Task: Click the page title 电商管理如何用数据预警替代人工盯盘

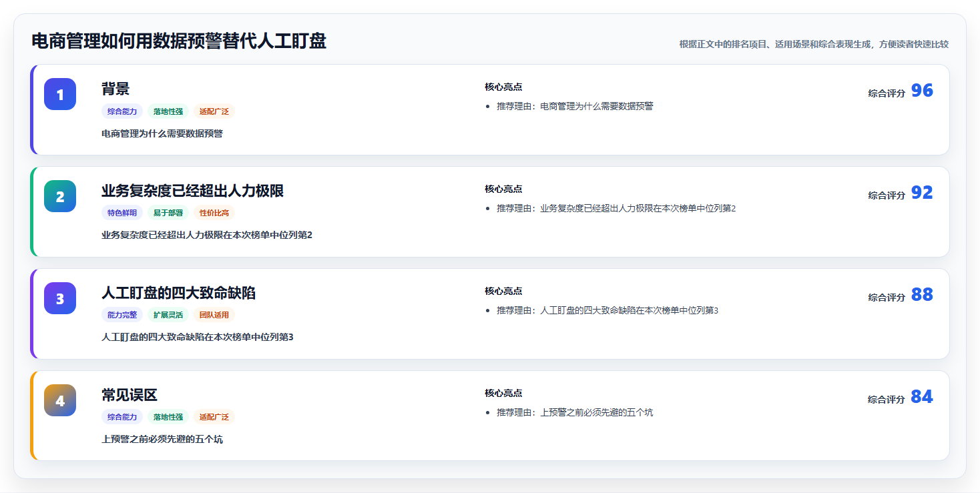Action: coord(179,41)
